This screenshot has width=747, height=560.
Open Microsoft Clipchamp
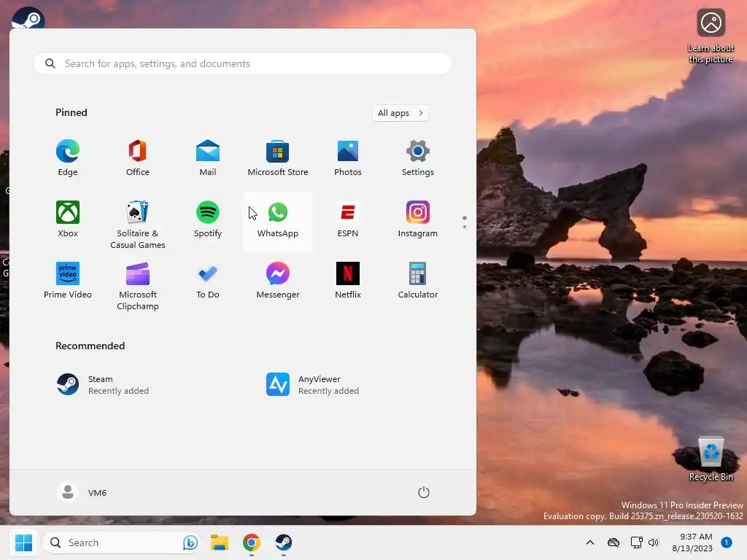[x=138, y=286]
